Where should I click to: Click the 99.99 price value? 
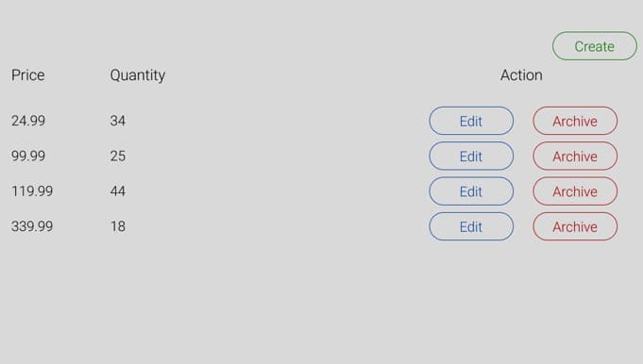pos(28,156)
